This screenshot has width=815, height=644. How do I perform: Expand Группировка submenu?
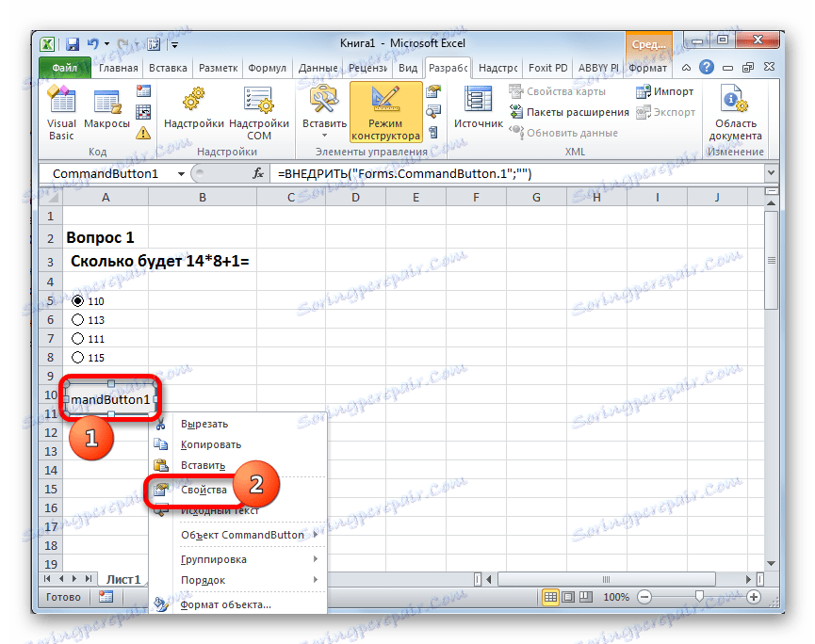pos(316,559)
